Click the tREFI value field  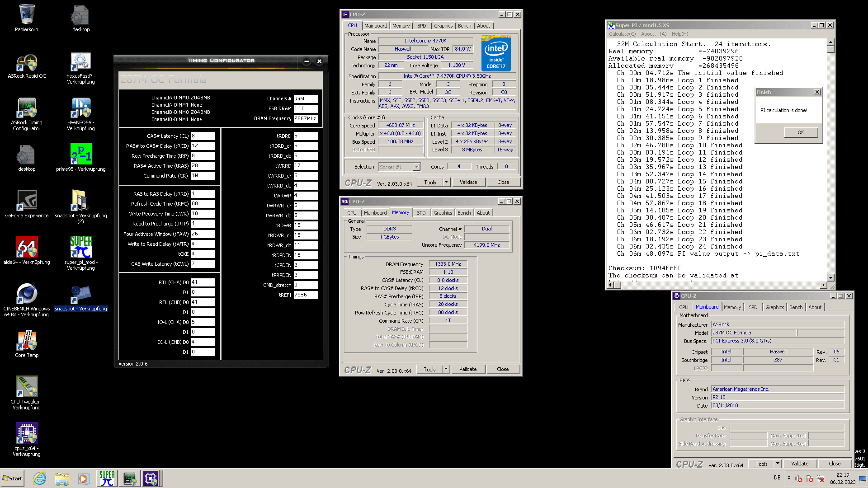click(x=306, y=295)
